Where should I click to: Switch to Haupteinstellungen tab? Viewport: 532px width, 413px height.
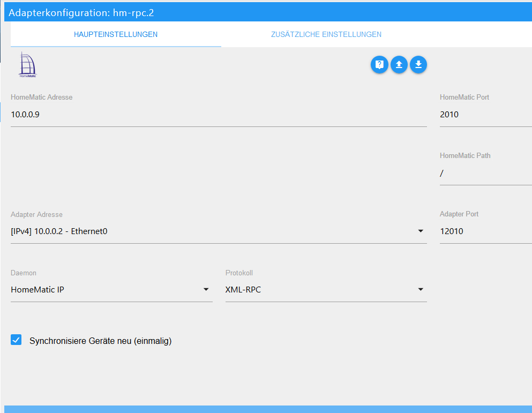coord(116,34)
